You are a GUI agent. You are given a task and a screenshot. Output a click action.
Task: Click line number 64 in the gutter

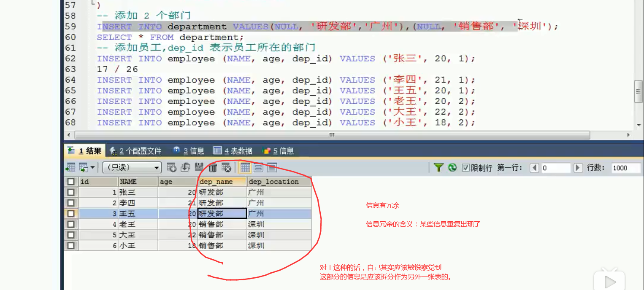(70, 80)
